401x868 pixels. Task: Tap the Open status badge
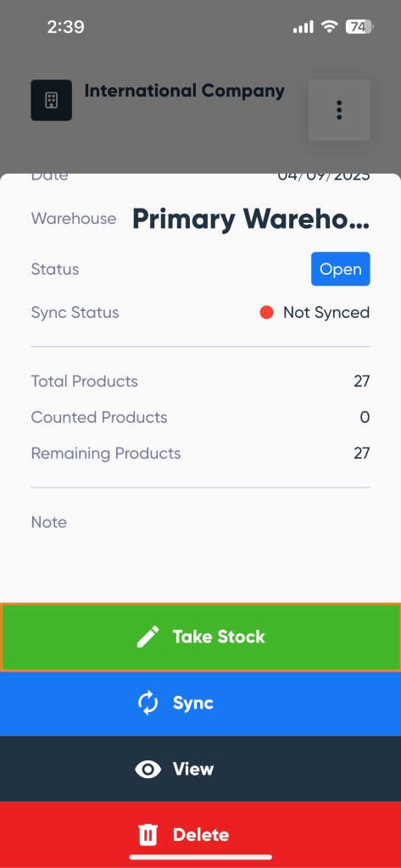(x=341, y=269)
